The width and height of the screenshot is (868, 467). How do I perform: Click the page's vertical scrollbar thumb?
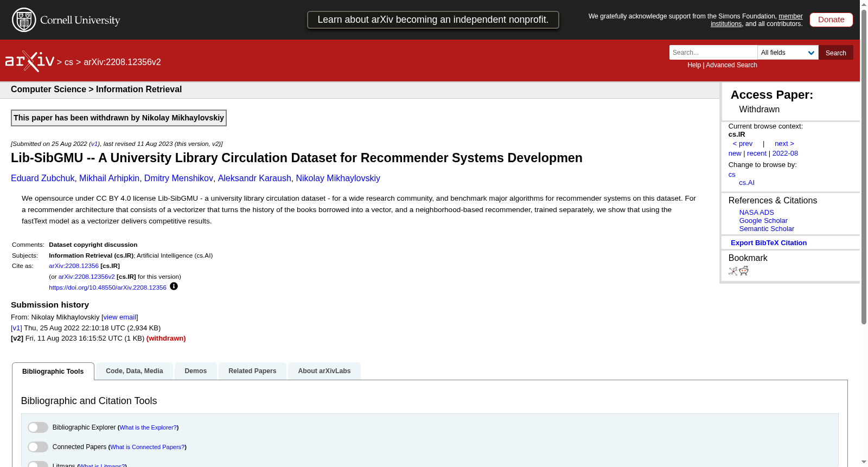click(864, 167)
